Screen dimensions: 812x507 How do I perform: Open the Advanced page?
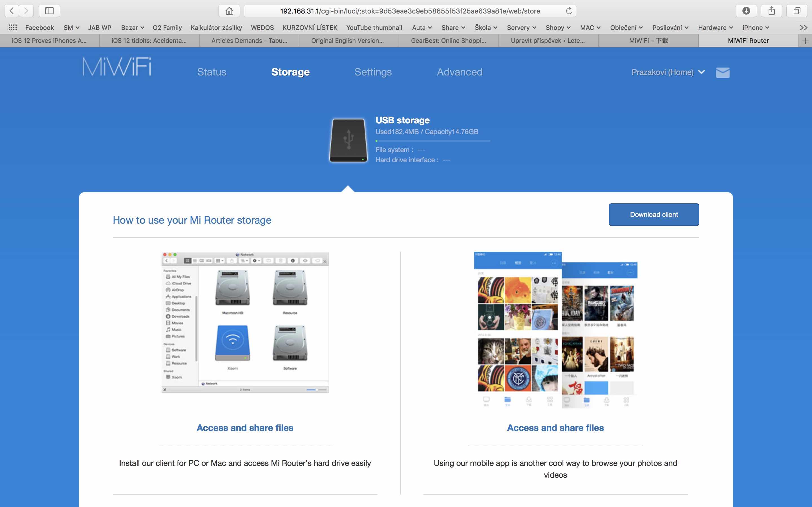459,72
